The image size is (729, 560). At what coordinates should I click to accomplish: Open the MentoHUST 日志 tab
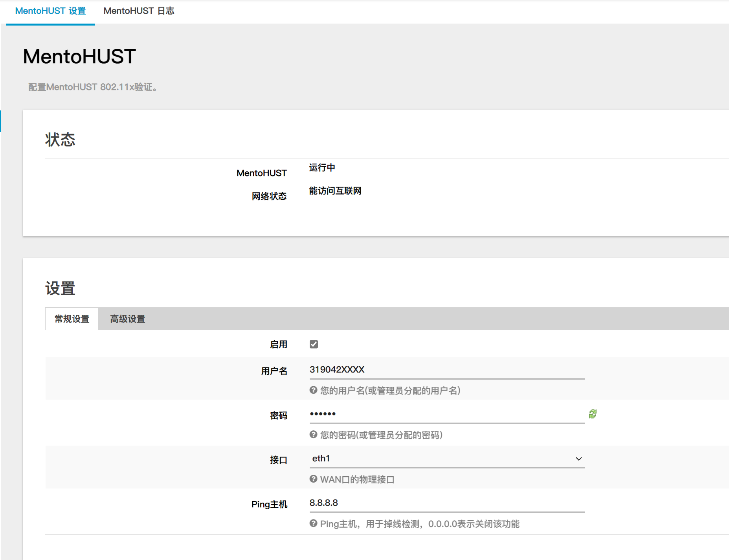139,11
